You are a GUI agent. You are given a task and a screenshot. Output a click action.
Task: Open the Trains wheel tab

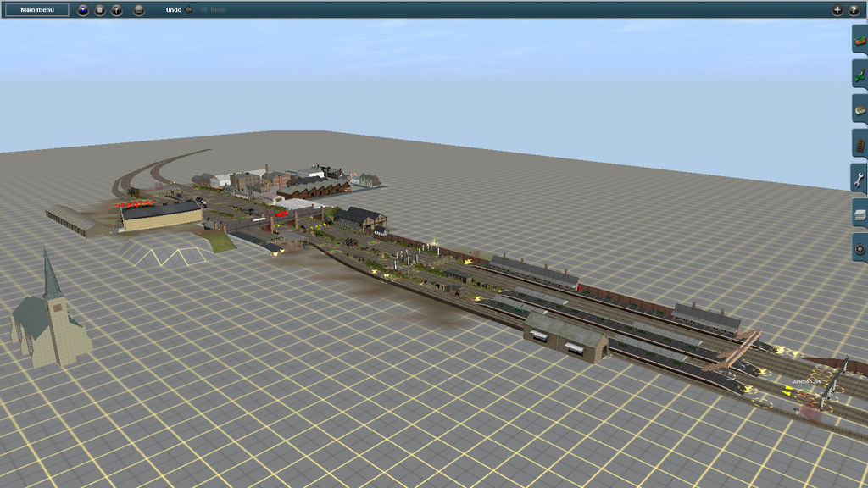tap(860, 248)
